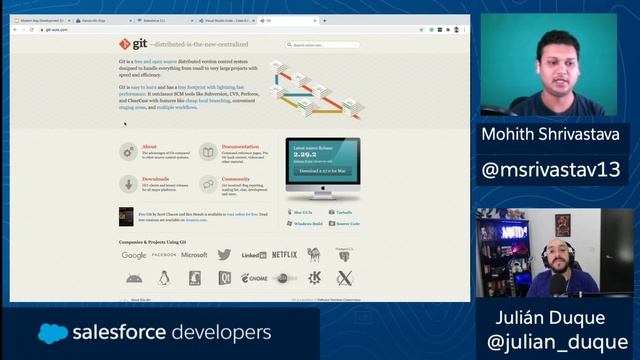The height and width of the screenshot is (360, 640).
Task: Click the staging areas link
Action: tap(132, 107)
